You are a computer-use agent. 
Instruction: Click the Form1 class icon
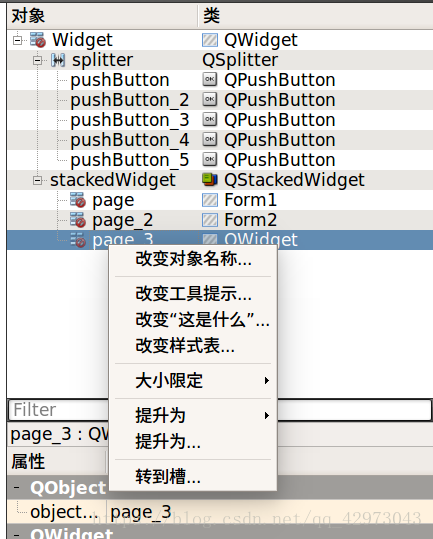tap(210, 200)
